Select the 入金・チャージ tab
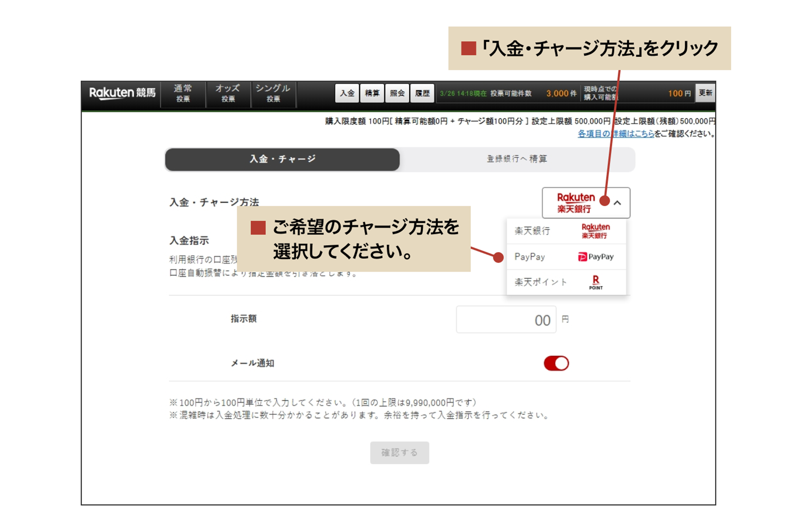The image size is (797, 532). [282, 159]
